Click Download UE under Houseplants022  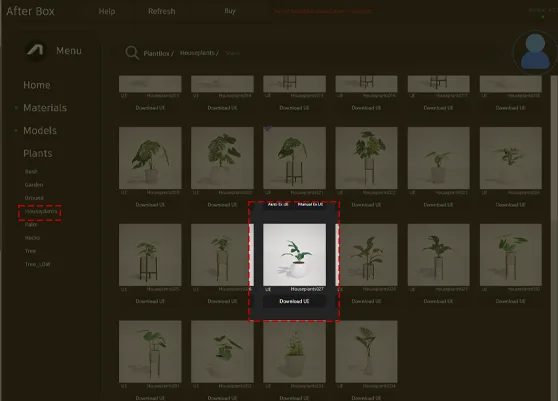click(366, 205)
